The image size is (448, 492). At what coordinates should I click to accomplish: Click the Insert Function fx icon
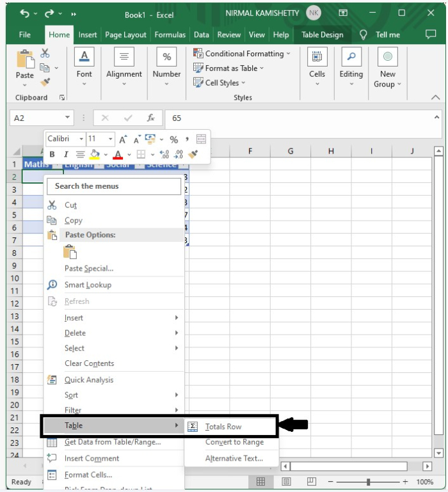click(150, 118)
